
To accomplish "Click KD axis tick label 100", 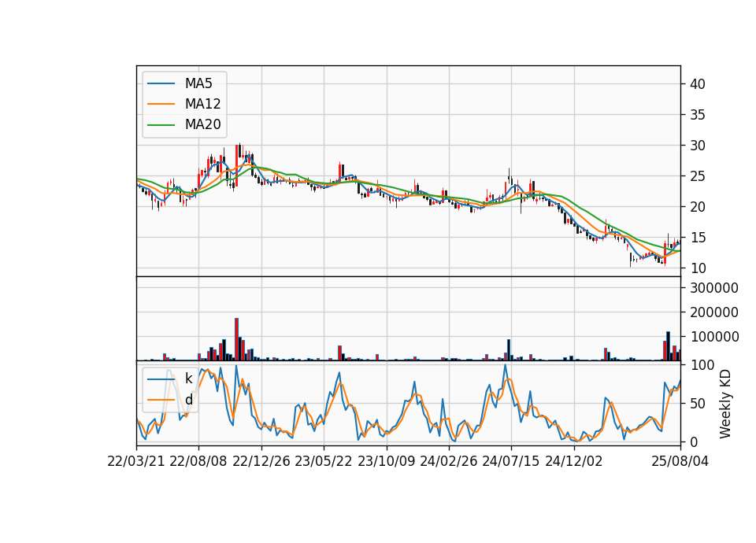I will [x=702, y=365].
